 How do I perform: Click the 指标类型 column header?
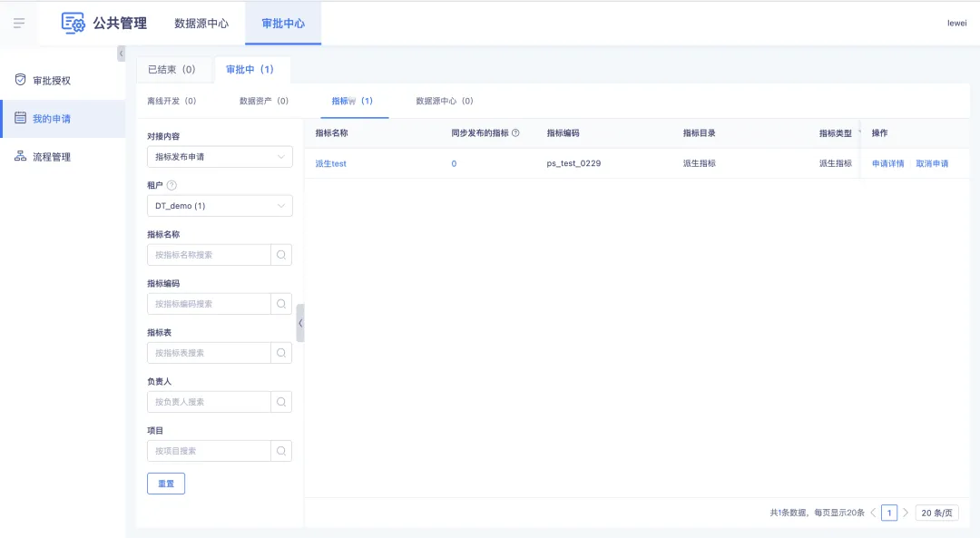(x=836, y=133)
